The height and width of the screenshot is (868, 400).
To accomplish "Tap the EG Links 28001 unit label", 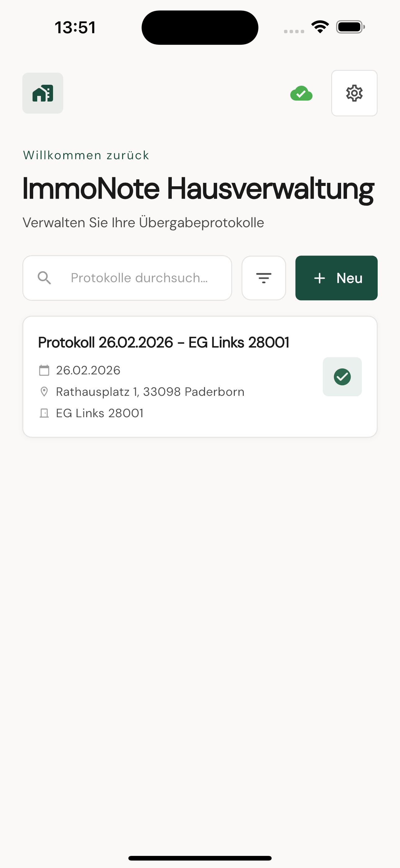I will coord(100,413).
